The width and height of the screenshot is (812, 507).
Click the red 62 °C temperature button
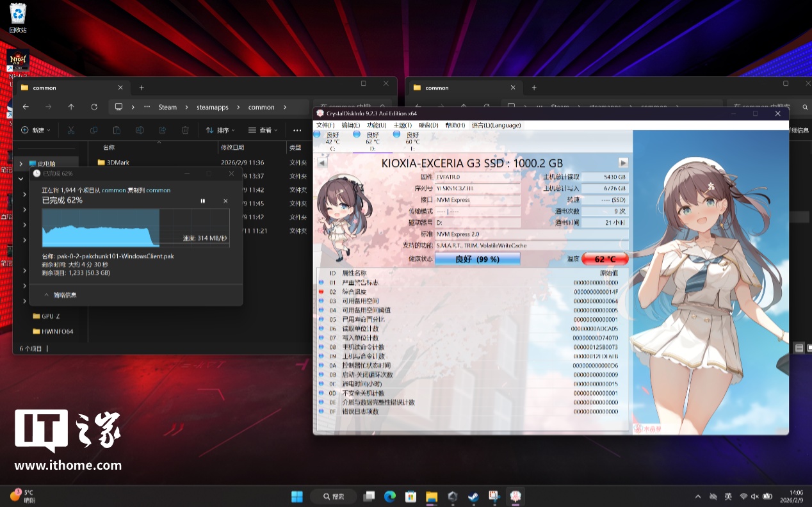click(605, 259)
